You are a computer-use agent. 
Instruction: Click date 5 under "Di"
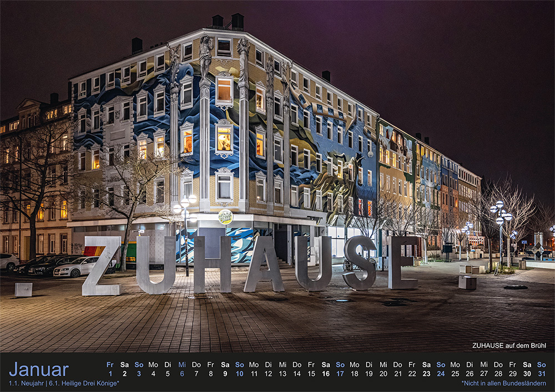[x=168, y=374]
